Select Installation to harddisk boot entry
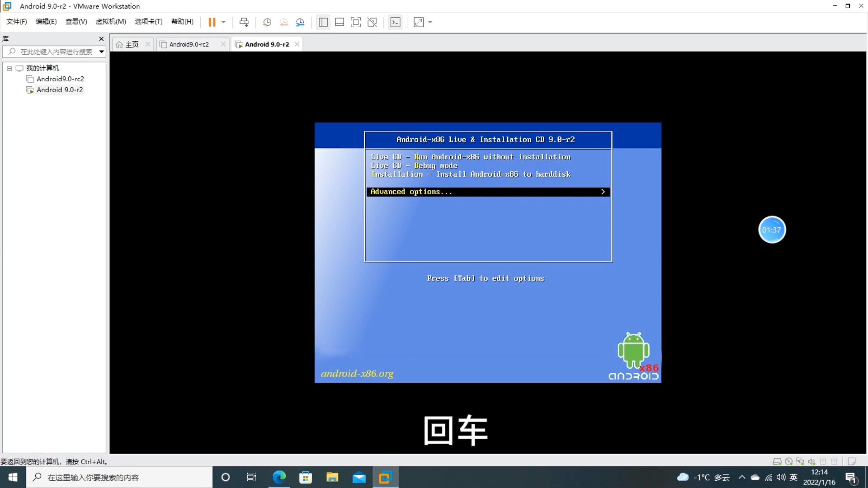Screen dimensions: 868x488 471,174
